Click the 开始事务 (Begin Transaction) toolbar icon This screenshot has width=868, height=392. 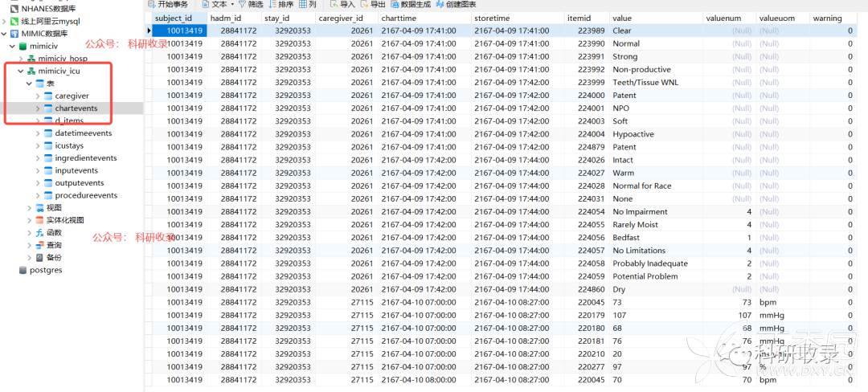[x=152, y=4]
